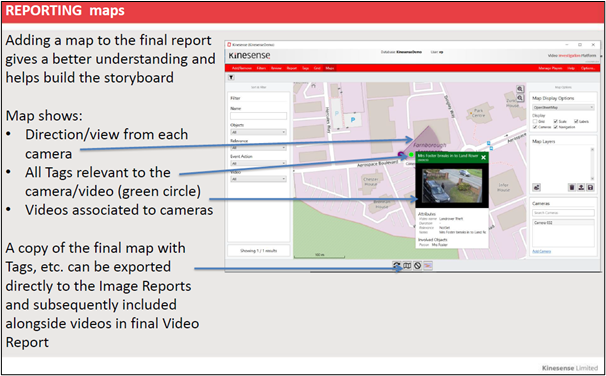The height and width of the screenshot is (376, 606).
Task: Toggle the Cameras display checkbox
Action: (535, 127)
